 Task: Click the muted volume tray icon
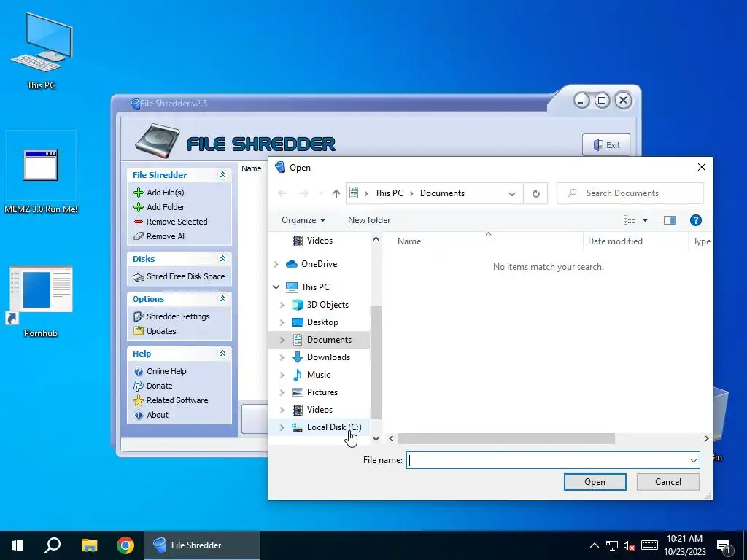tap(630, 545)
